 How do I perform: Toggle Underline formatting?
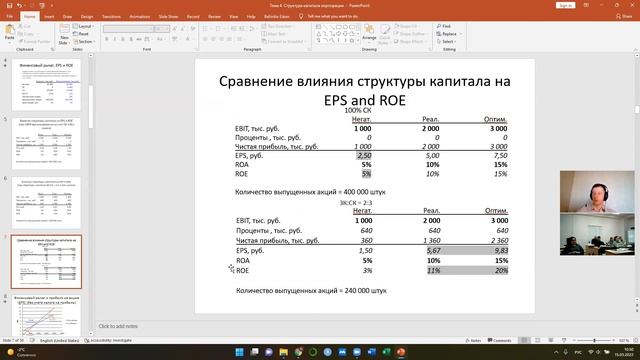click(123, 39)
